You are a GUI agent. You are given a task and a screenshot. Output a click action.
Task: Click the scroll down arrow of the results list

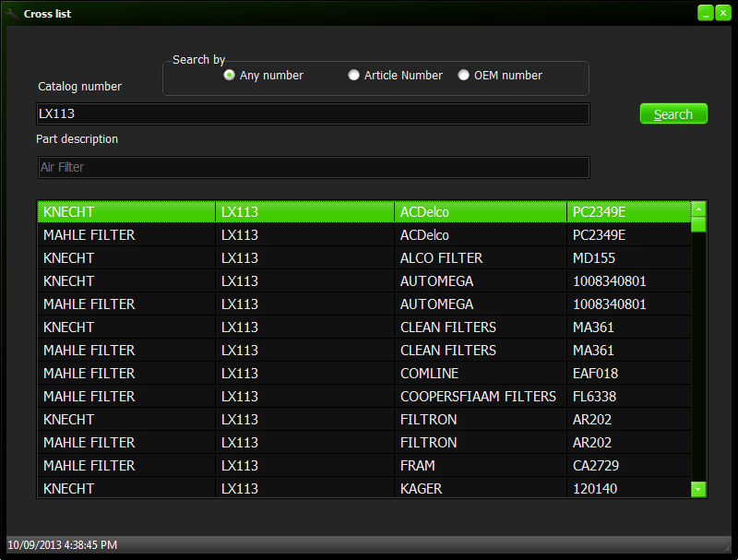coord(698,489)
